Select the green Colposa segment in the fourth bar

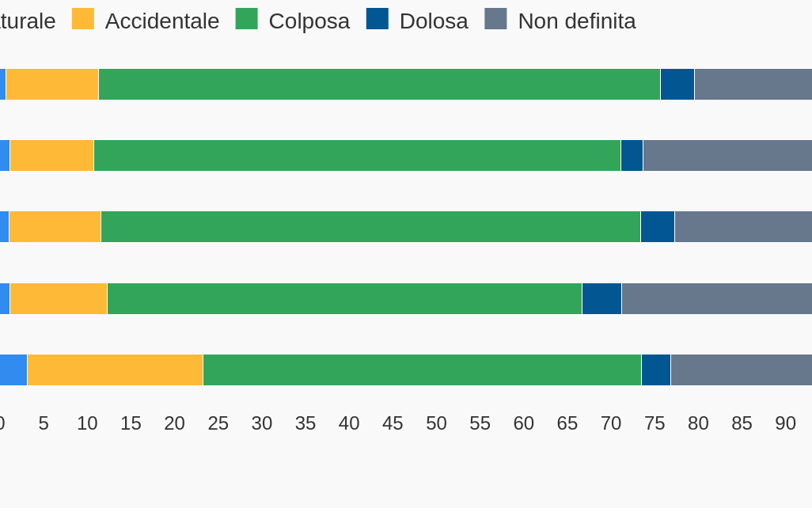(344, 299)
